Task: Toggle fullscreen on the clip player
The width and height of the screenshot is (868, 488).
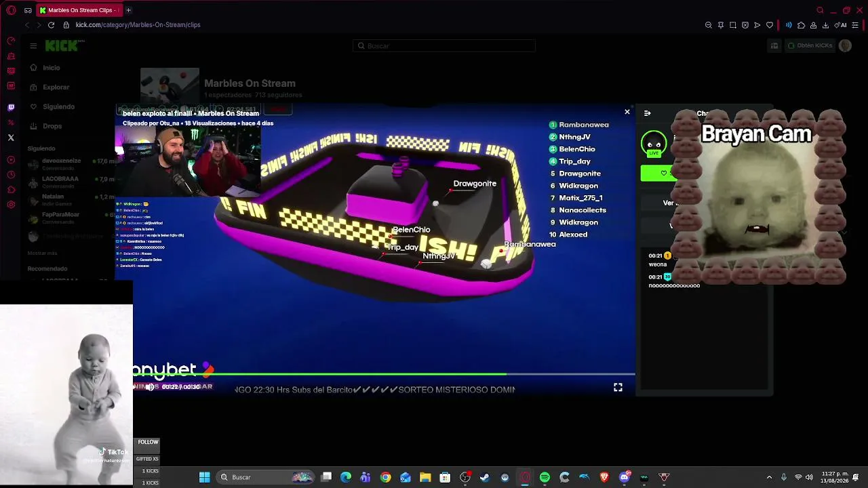Action: [618, 387]
